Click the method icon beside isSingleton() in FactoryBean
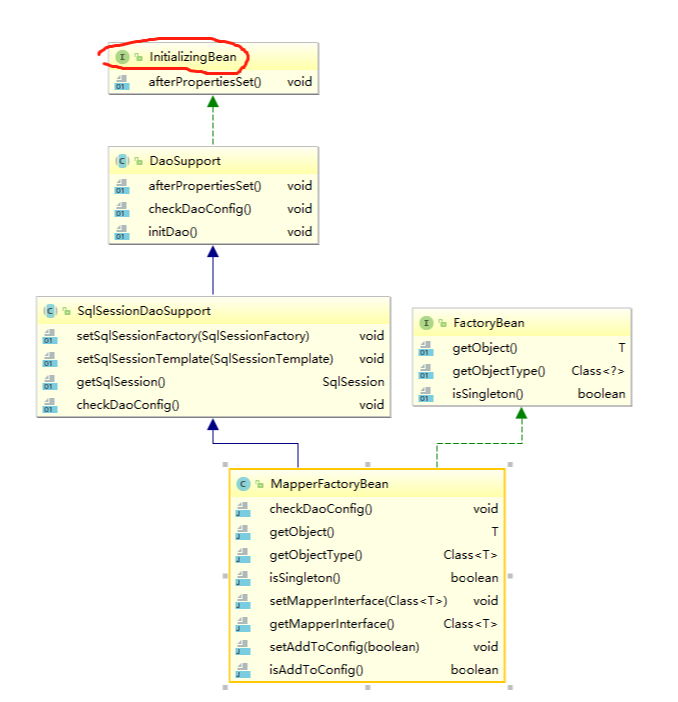Image resolution: width=678 pixels, height=702 pixels. point(426,394)
